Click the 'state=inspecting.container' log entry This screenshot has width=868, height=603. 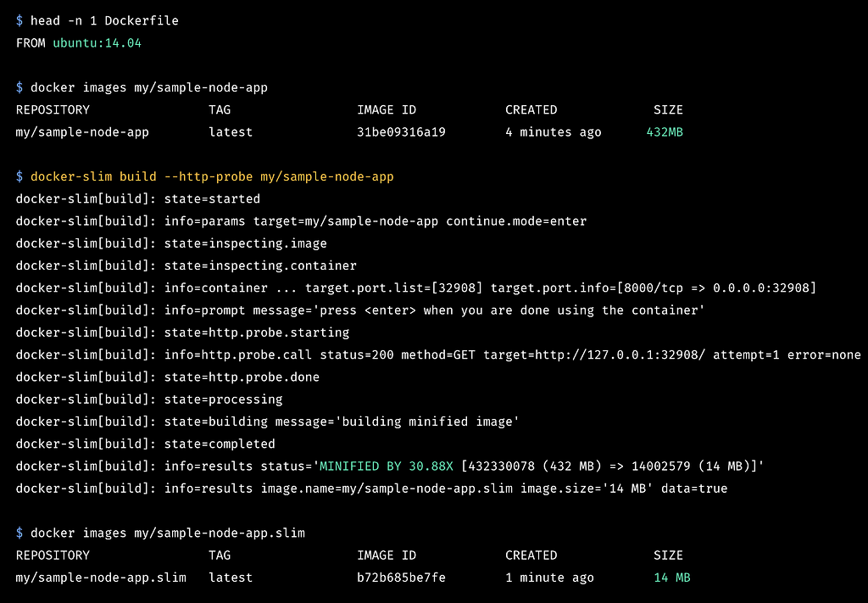click(x=260, y=265)
